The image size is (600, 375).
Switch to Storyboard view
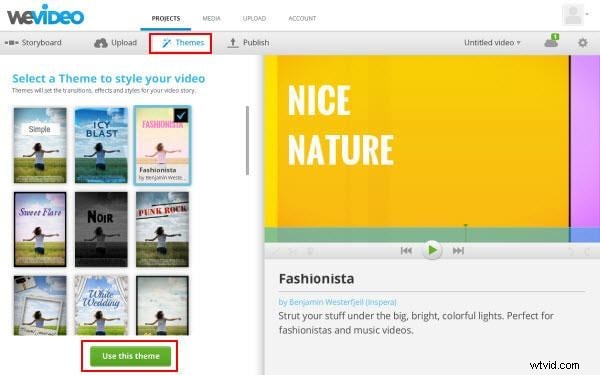point(33,42)
